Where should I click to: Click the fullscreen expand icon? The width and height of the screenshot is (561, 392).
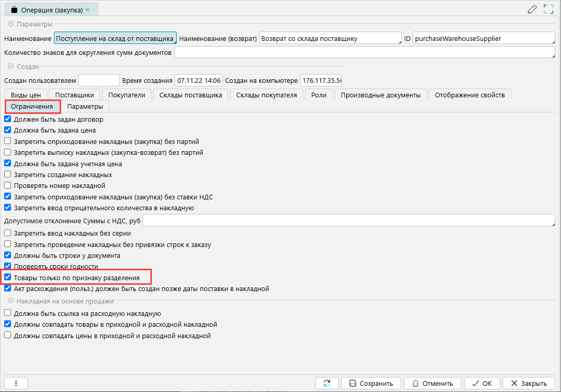point(549,9)
